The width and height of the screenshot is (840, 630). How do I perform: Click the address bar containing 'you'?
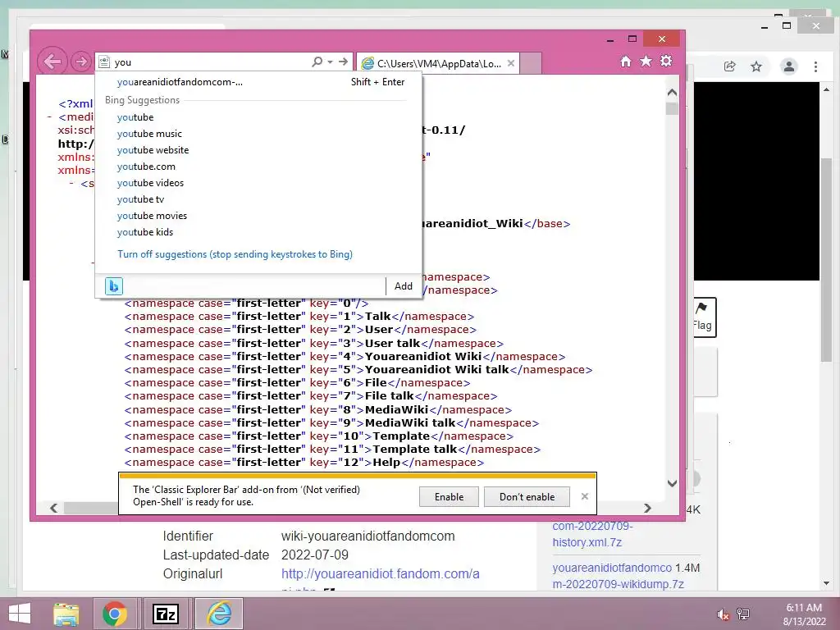point(209,62)
